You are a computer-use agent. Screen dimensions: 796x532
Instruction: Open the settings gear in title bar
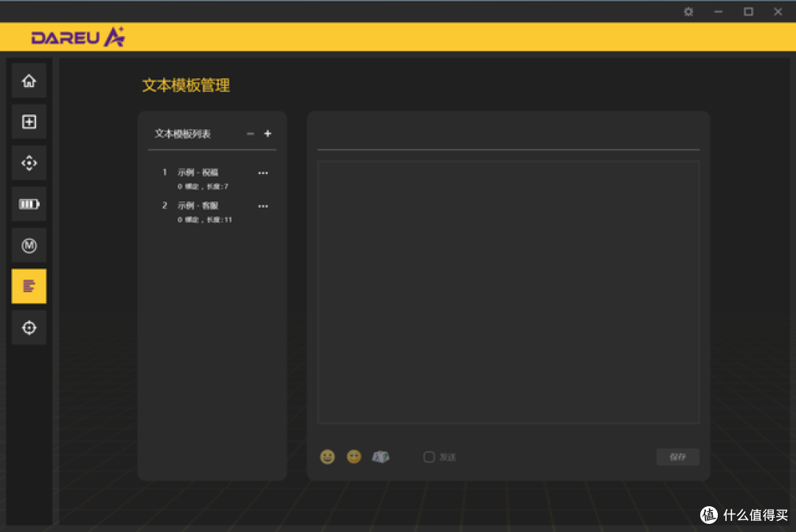click(688, 12)
